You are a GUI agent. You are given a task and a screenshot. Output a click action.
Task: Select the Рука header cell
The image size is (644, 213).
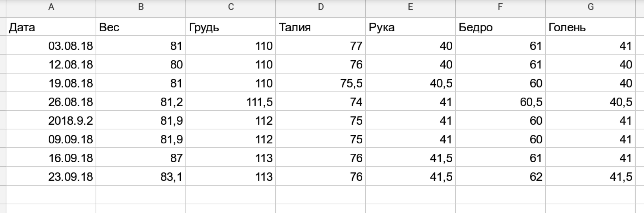pos(410,27)
